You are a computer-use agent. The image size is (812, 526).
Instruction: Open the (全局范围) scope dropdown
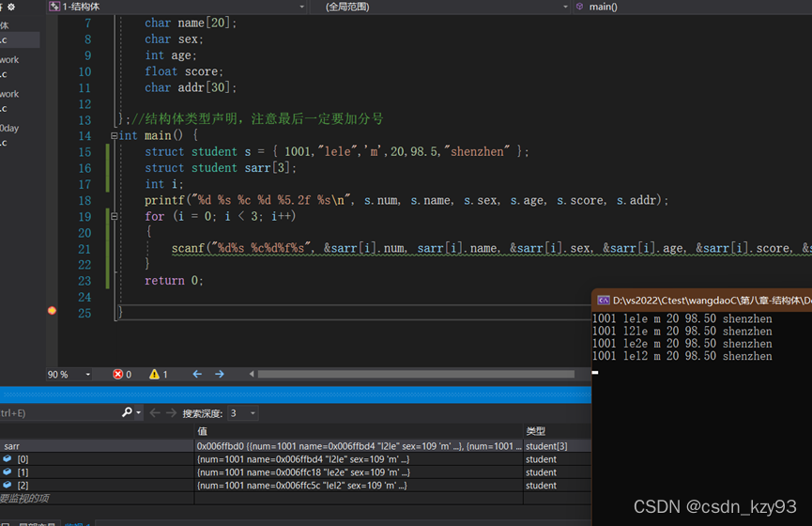[x=565, y=7]
